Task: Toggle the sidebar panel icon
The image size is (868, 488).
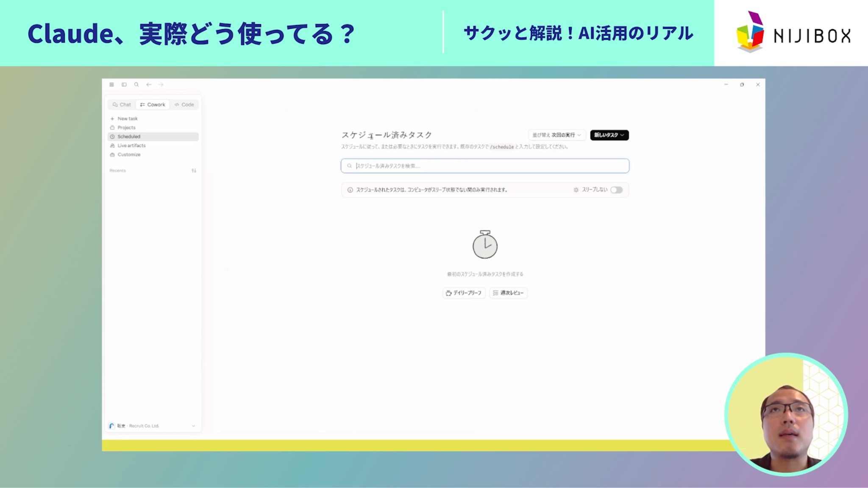Action: pos(124,85)
